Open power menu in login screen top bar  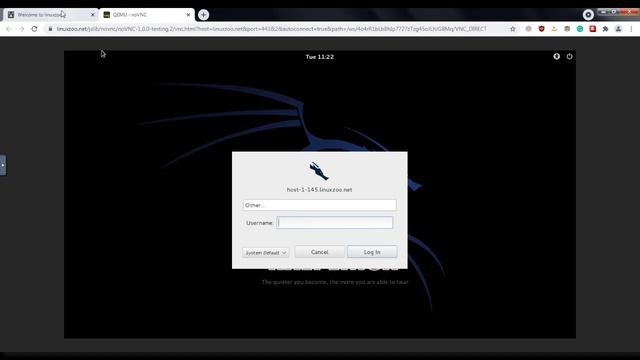569,56
